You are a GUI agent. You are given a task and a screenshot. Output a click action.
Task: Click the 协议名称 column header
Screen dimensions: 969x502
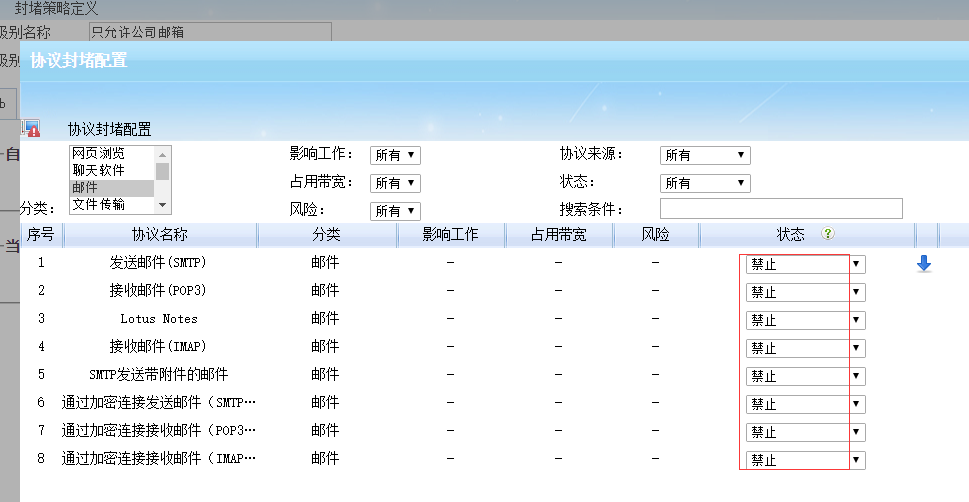(x=160, y=235)
